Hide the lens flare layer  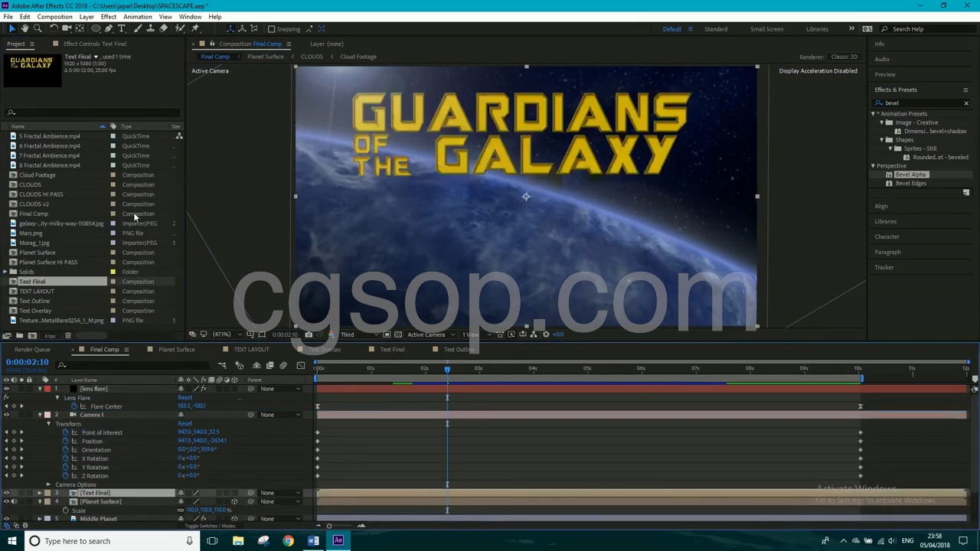[x=6, y=389]
